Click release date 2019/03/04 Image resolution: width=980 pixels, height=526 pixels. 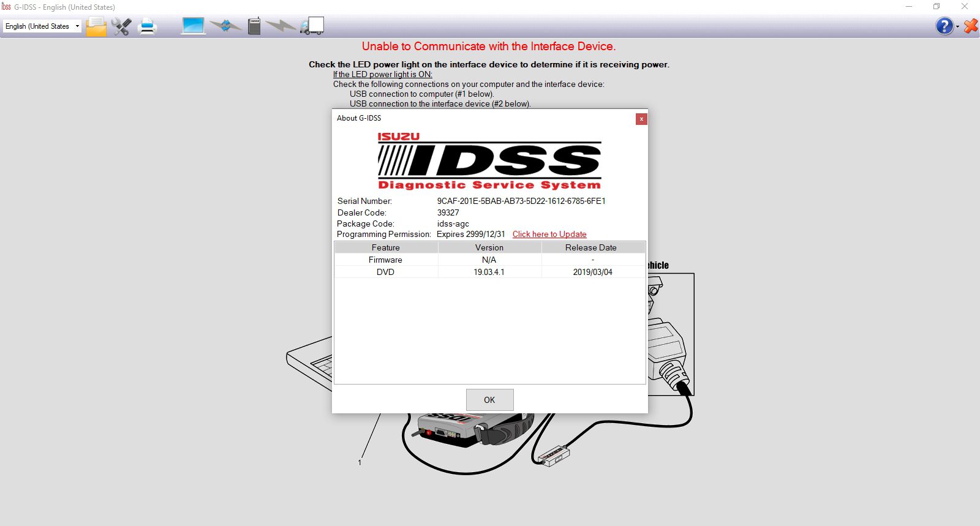point(593,272)
